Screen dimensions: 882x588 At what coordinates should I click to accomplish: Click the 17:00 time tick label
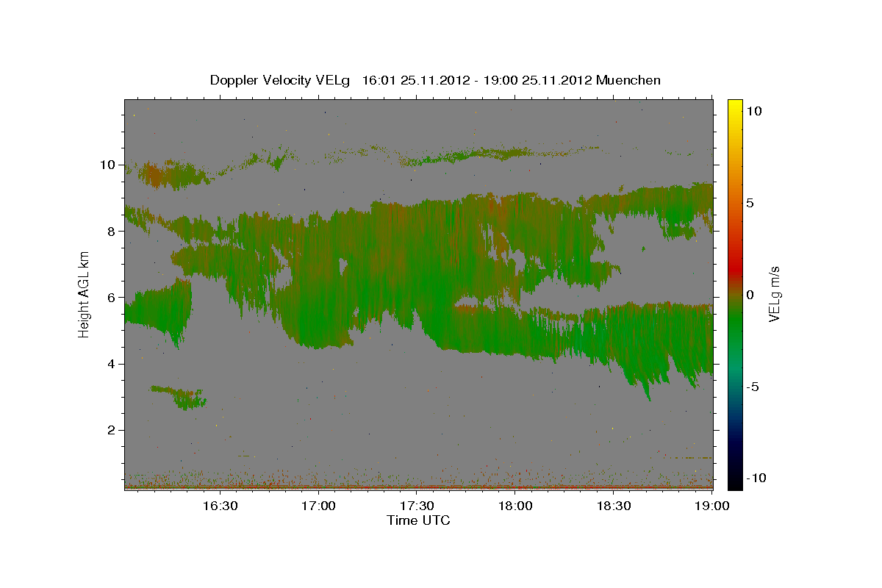319,506
